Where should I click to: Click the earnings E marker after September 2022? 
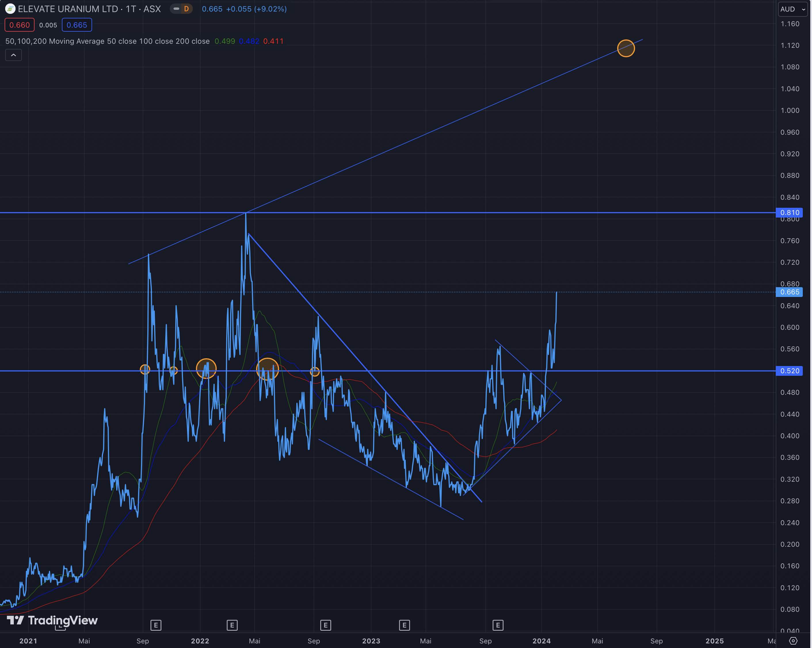click(325, 625)
